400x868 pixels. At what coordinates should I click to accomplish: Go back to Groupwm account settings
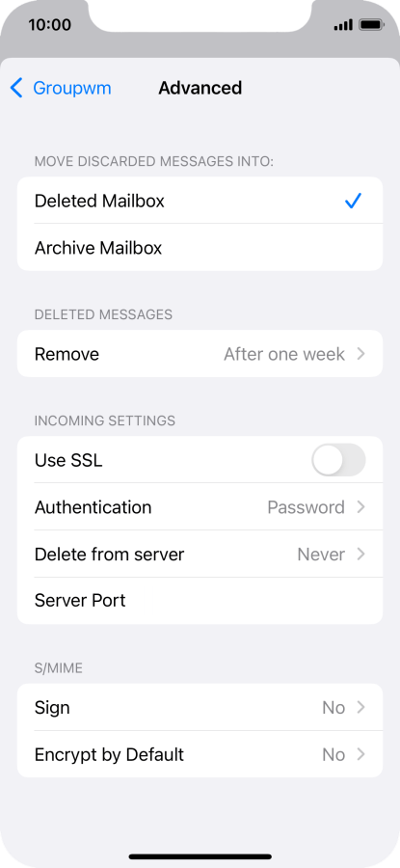(61, 88)
